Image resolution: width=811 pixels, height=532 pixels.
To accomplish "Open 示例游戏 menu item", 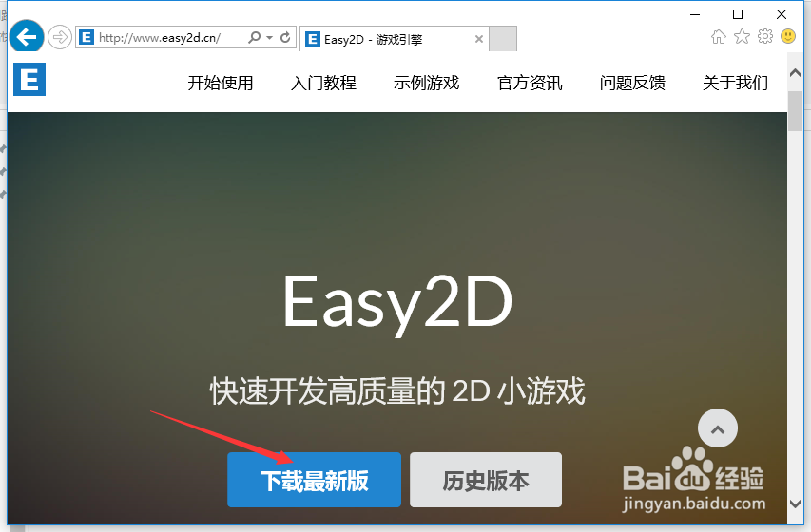I will point(427,83).
